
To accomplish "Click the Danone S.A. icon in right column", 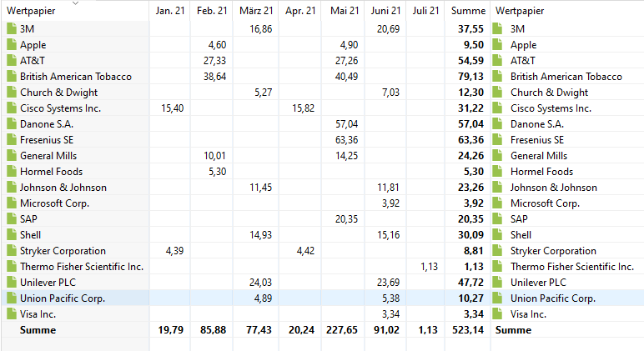I will (497, 124).
